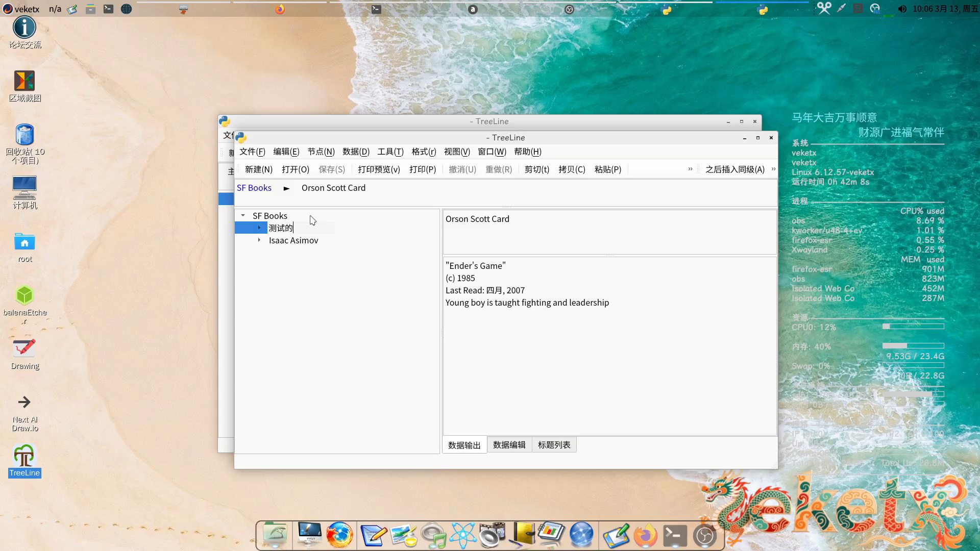980x551 pixels.
Task: Open the 工具(T) menu
Action: tap(390, 152)
